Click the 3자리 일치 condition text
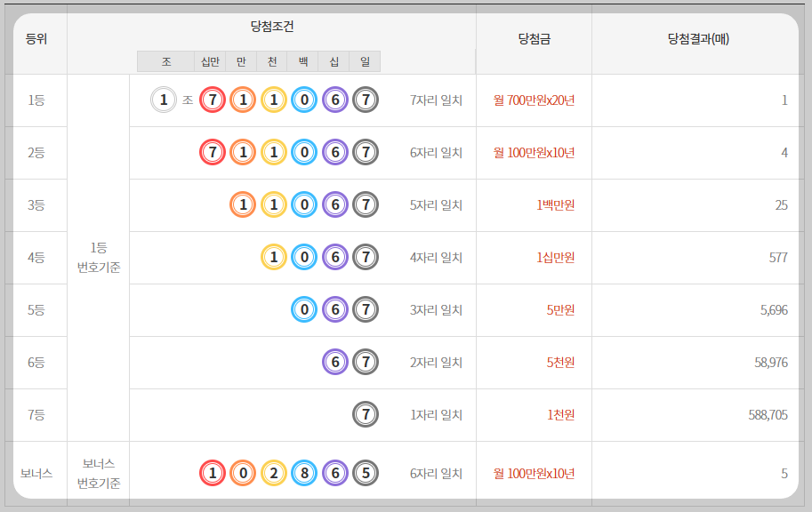The width and height of the screenshot is (812, 512). point(436,309)
